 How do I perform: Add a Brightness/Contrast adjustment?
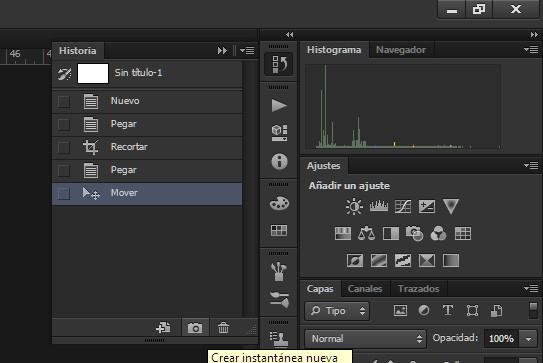(x=354, y=206)
